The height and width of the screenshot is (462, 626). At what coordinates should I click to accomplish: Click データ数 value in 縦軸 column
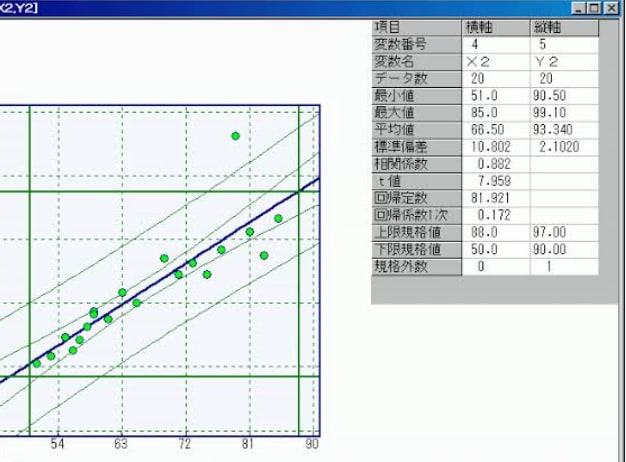pos(565,79)
